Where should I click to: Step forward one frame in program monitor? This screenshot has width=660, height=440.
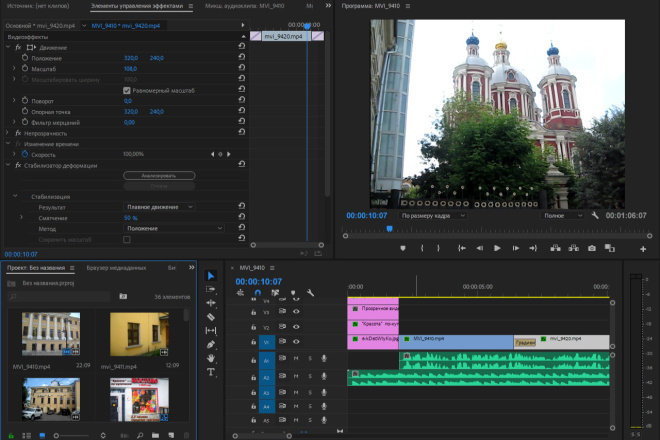(516, 248)
